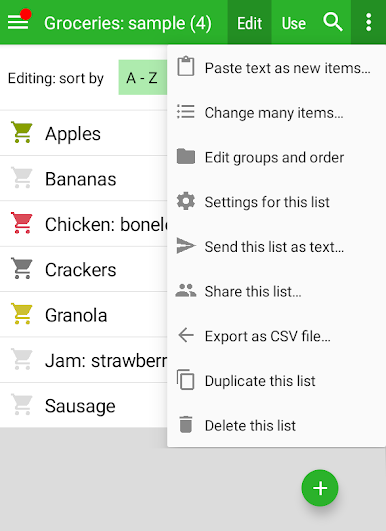Click the people icon for Share this list

186,291
